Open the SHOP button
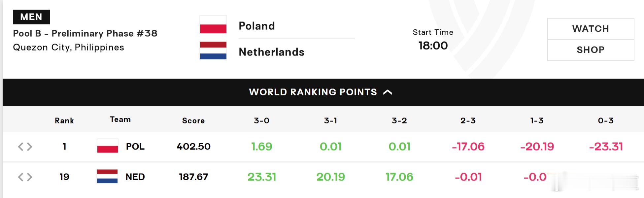Viewport: 644px width, 198px height. (x=591, y=50)
